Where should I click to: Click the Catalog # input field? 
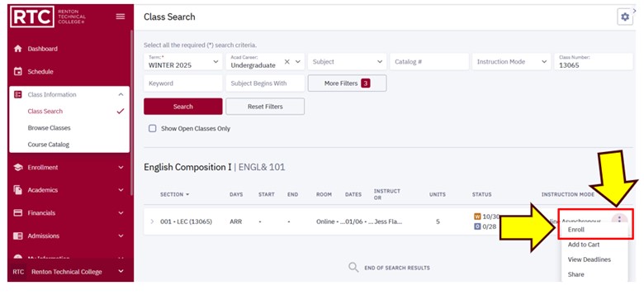coord(429,62)
